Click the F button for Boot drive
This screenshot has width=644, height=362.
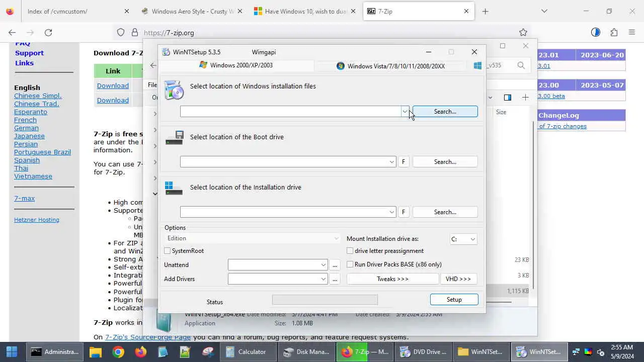coord(403,162)
